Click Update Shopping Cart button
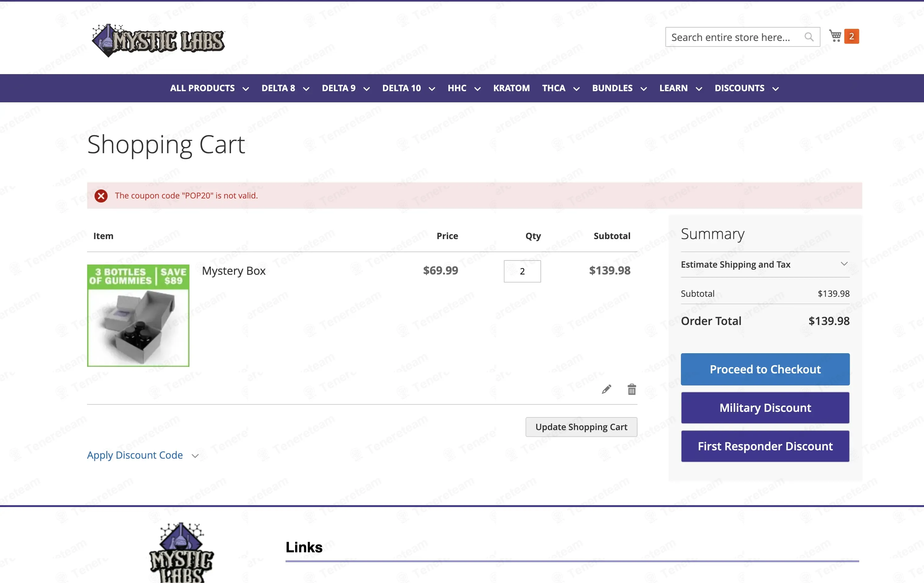Screen dimensions: 924x583 [x=581, y=427]
